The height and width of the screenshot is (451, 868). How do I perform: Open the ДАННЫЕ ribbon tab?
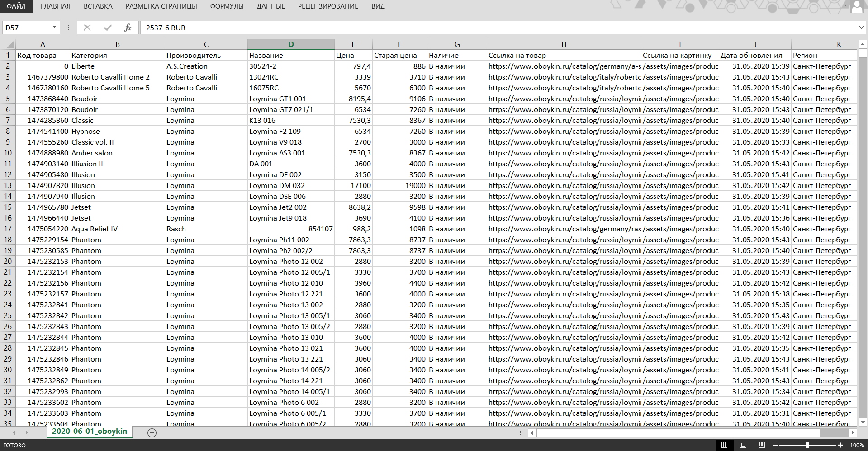[271, 6]
